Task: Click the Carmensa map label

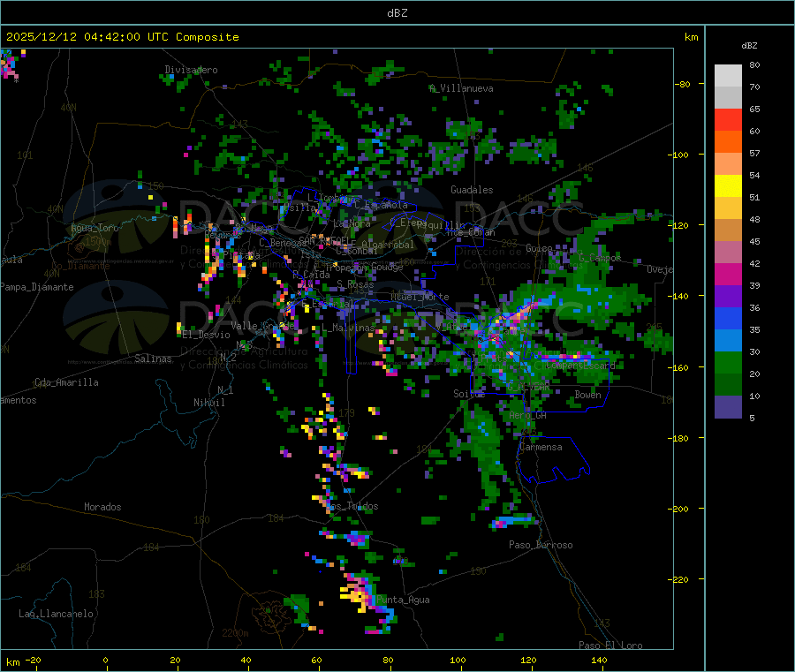Action: [x=541, y=447]
